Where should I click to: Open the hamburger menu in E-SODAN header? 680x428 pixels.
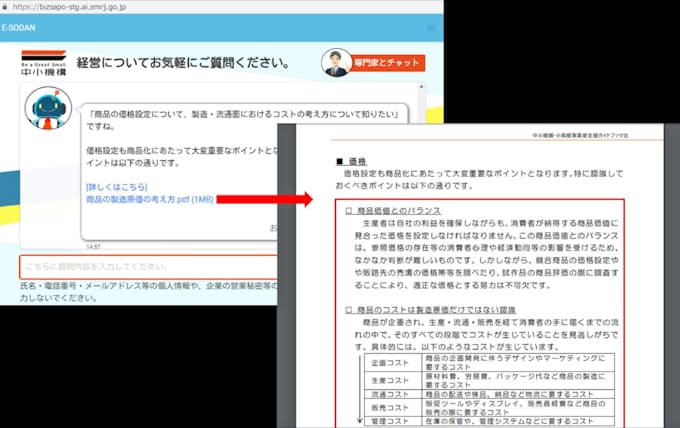pos(431,28)
